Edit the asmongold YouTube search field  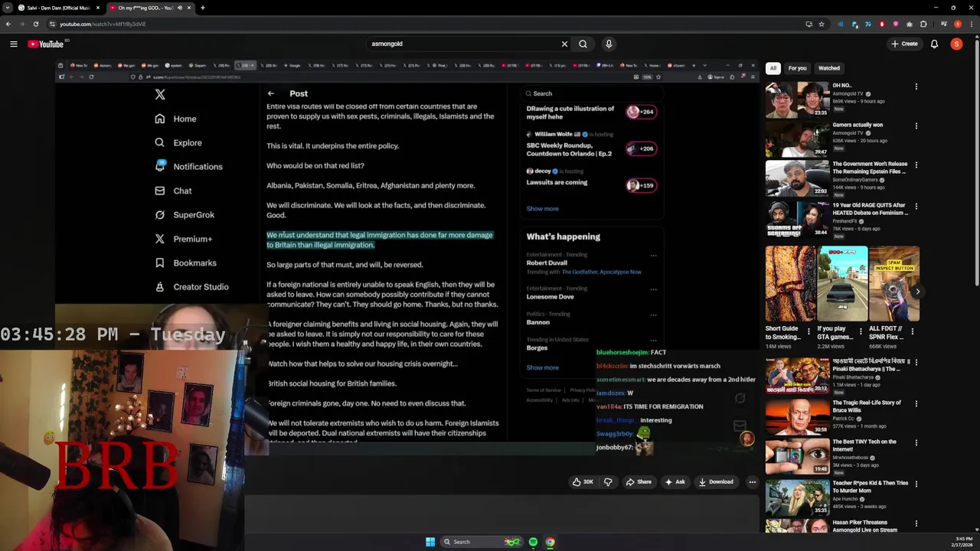[x=463, y=44]
